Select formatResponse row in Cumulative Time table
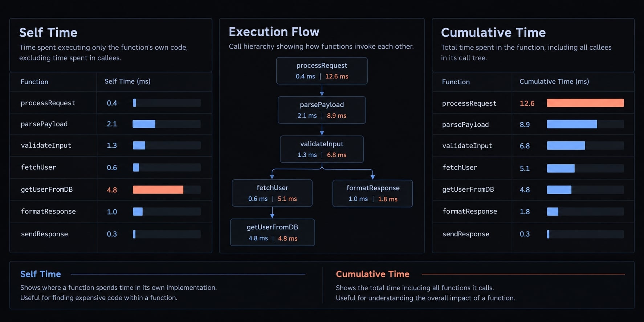This screenshot has height=322, width=644. pos(533,212)
